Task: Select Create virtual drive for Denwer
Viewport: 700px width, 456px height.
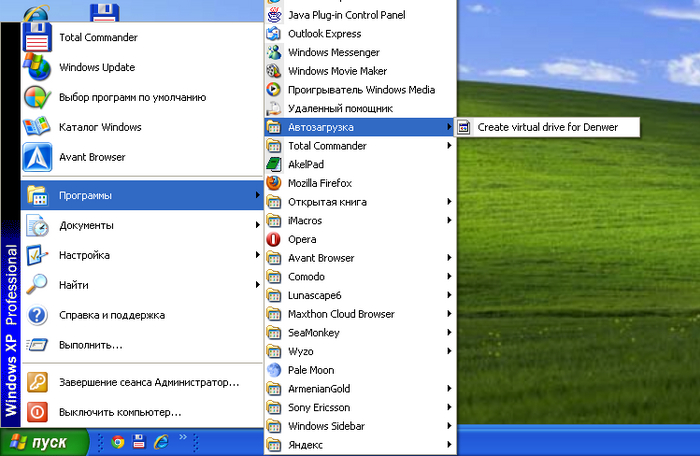Action: pos(547,127)
